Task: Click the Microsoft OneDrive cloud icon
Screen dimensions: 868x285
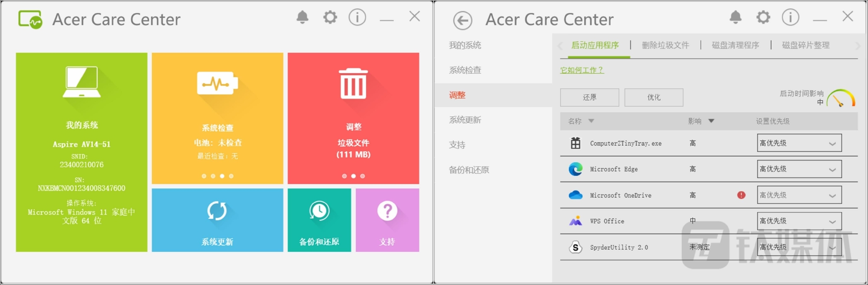Action: (x=576, y=195)
